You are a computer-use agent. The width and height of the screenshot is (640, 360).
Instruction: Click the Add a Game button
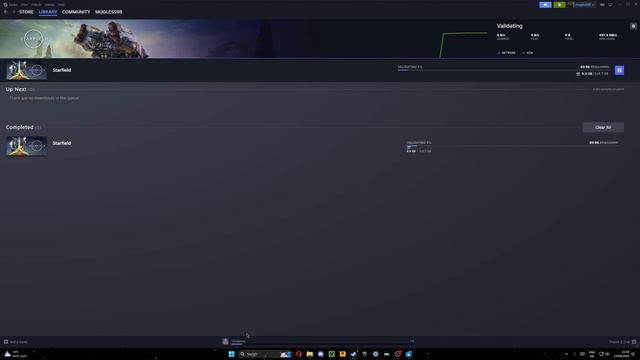[16, 342]
